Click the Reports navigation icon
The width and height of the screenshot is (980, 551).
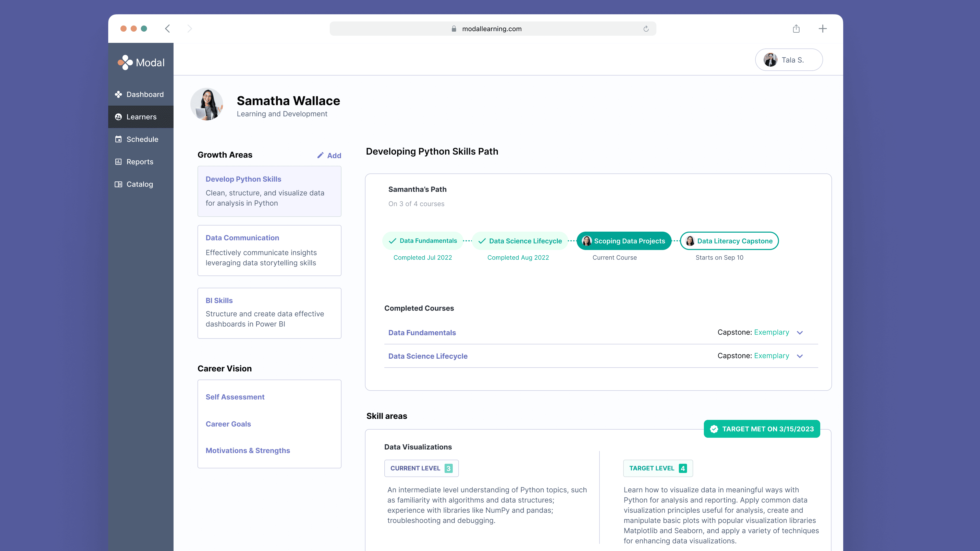pyautogui.click(x=118, y=161)
